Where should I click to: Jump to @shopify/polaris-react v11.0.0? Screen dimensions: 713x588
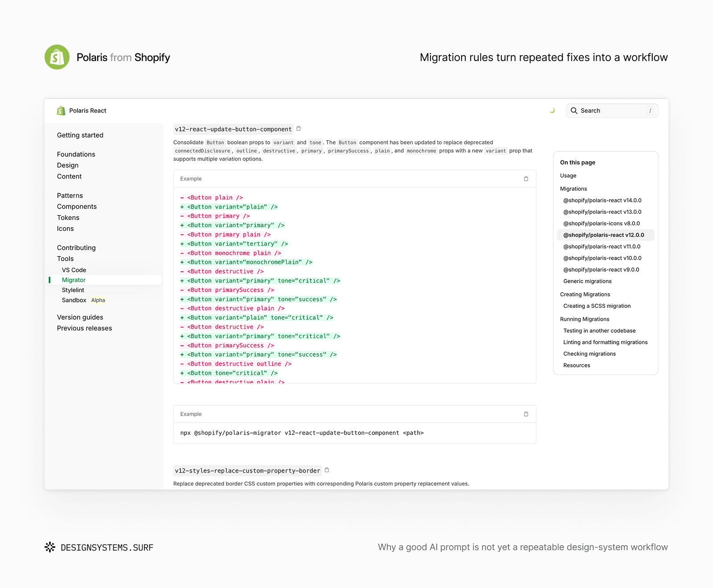pos(602,246)
